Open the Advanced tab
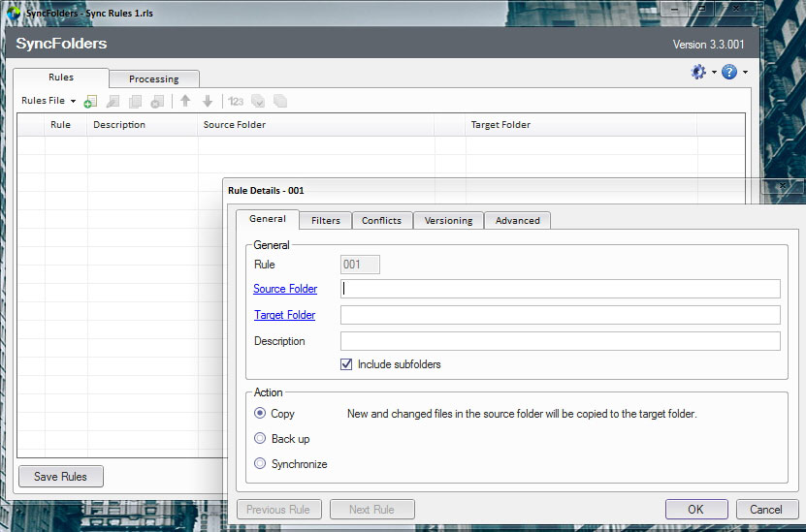The width and height of the screenshot is (806, 532). (x=517, y=220)
